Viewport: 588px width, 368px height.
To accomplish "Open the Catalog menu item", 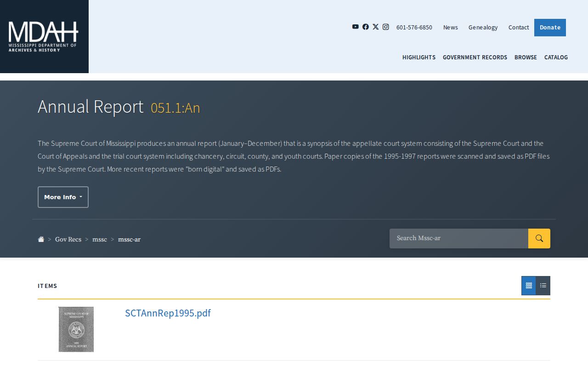I will [x=556, y=57].
